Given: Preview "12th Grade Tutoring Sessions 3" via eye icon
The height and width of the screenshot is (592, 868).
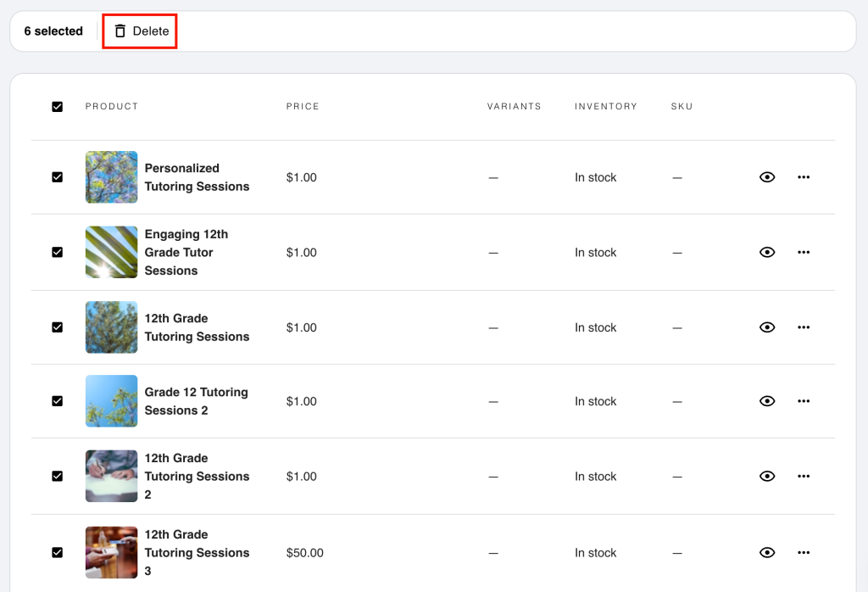Looking at the screenshot, I should tap(767, 552).
